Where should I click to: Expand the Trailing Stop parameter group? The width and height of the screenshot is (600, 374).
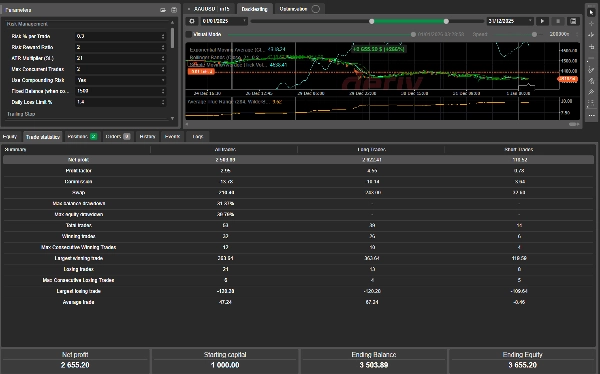point(21,114)
